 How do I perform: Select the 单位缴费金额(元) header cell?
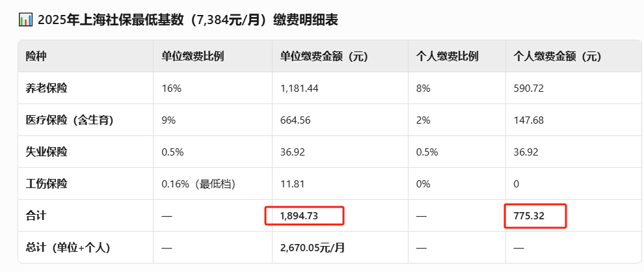324,57
